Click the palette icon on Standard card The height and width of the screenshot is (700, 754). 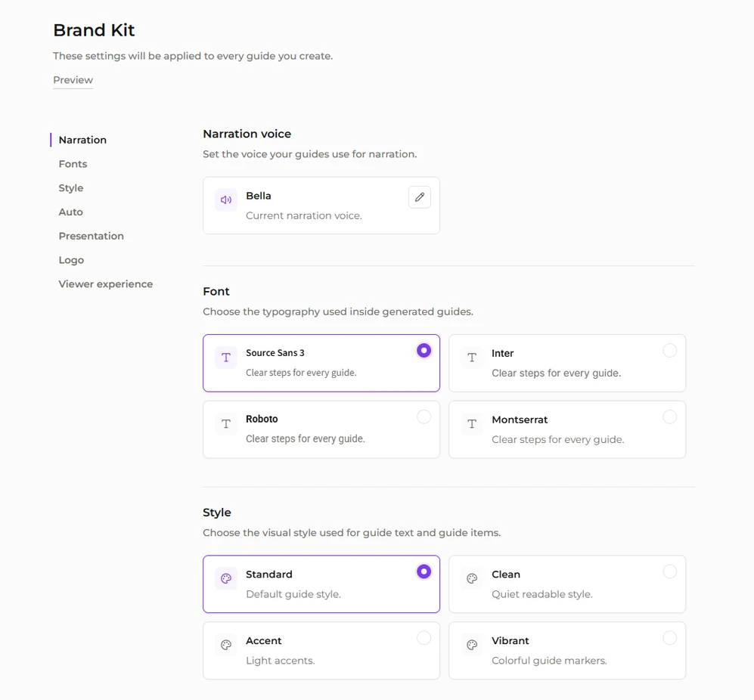tap(226, 578)
